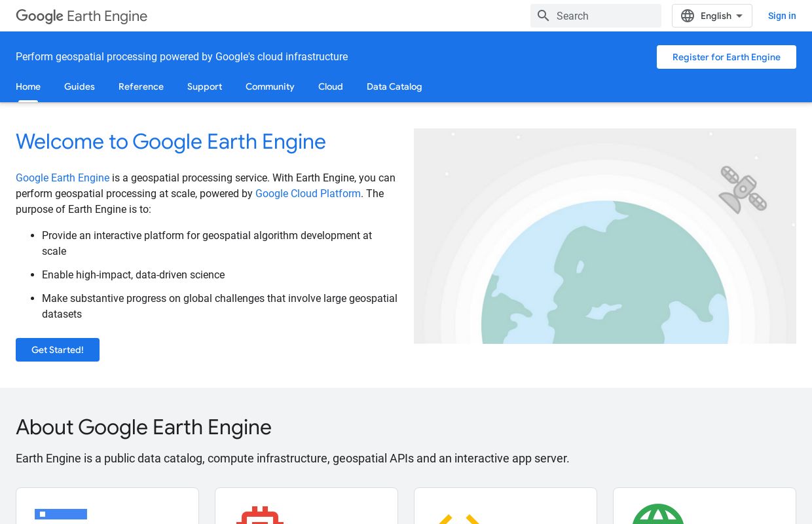
Task: Click the Google Earth Engine logo
Action: [x=81, y=16]
